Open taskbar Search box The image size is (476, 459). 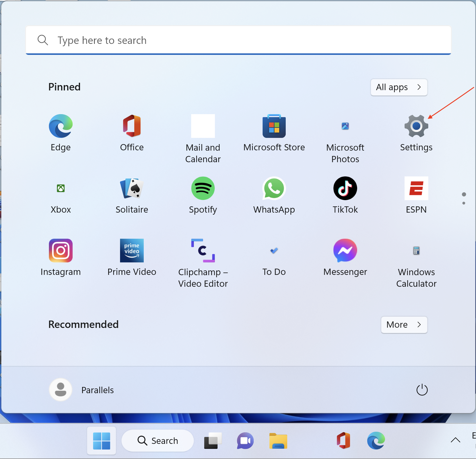click(158, 441)
